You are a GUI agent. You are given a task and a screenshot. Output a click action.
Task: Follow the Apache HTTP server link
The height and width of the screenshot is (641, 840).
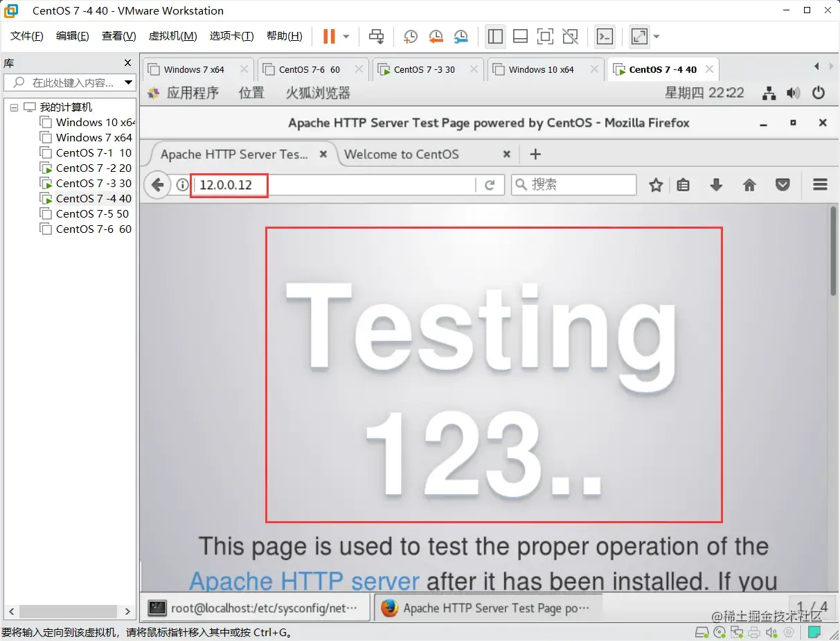pyautogui.click(x=304, y=581)
